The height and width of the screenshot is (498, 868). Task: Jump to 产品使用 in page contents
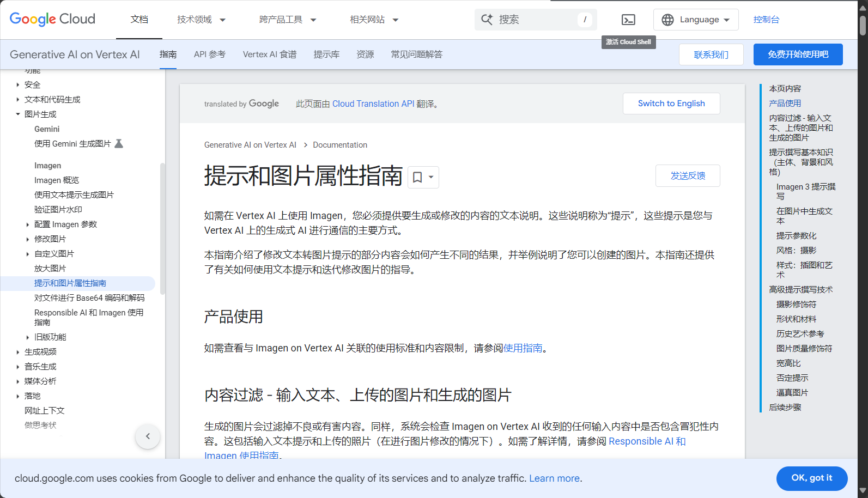[785, 103]
